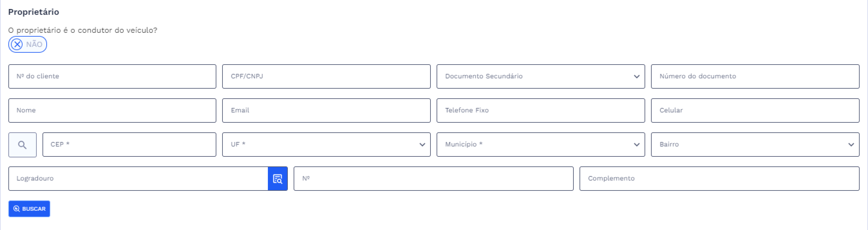Viewport: 868px width, 230px height.
Task: Select the Celular input field
Action: 755,111
